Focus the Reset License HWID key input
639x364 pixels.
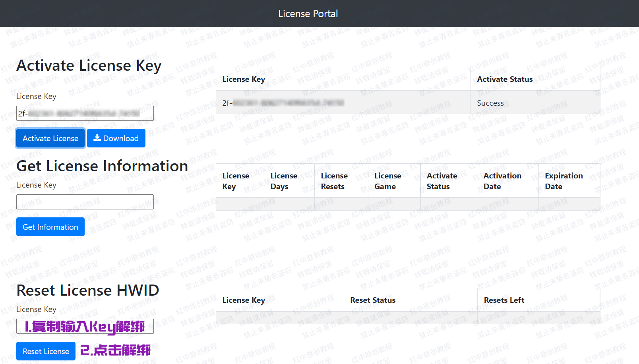pyautogui.click(x=85, y=327)
